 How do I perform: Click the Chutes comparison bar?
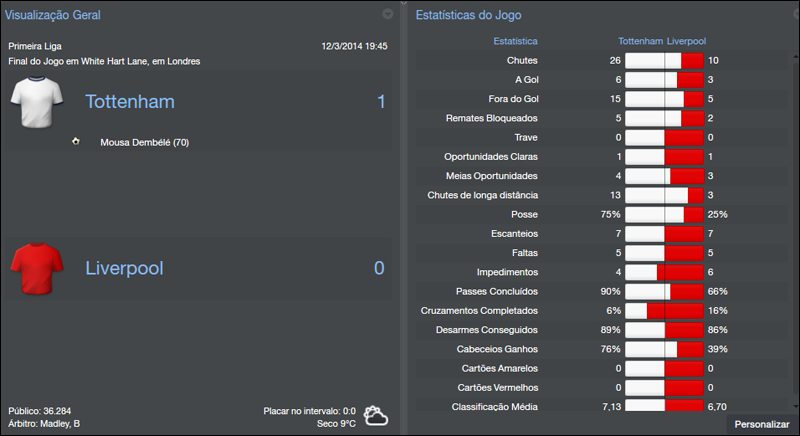664,61
